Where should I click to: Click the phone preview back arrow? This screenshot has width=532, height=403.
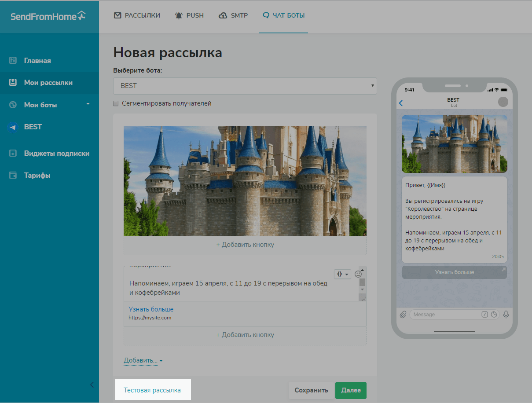click(400, 103)
